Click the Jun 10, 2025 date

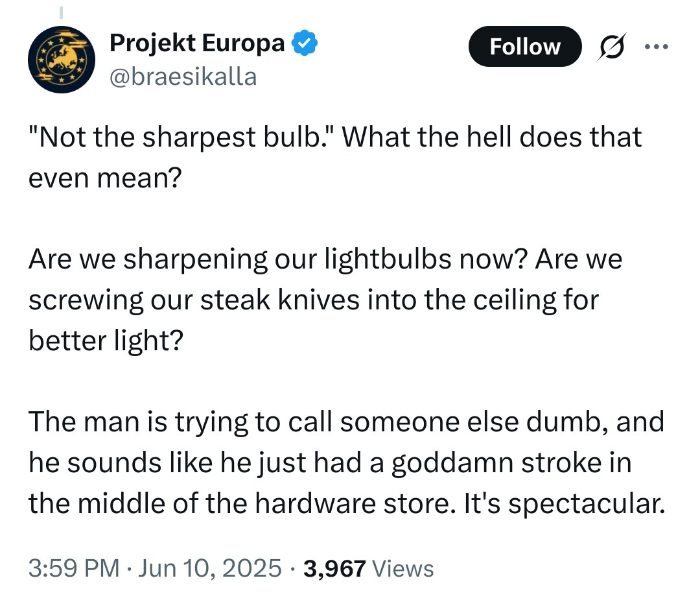[x=210, y=568]
